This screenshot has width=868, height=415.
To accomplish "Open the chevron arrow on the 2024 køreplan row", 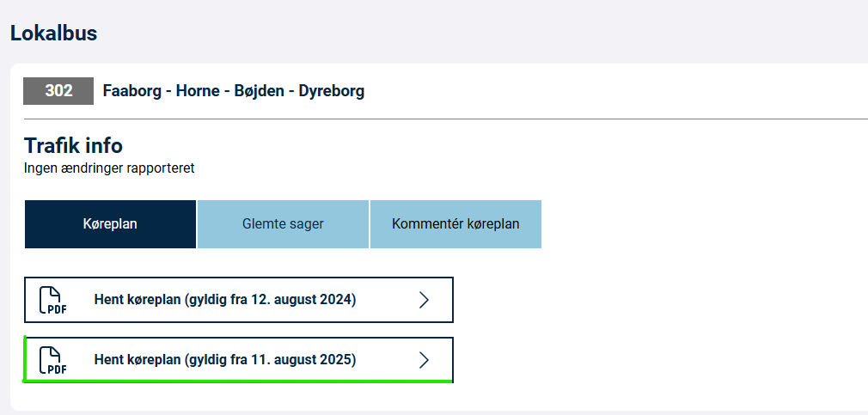I will (x=424, y=300).
